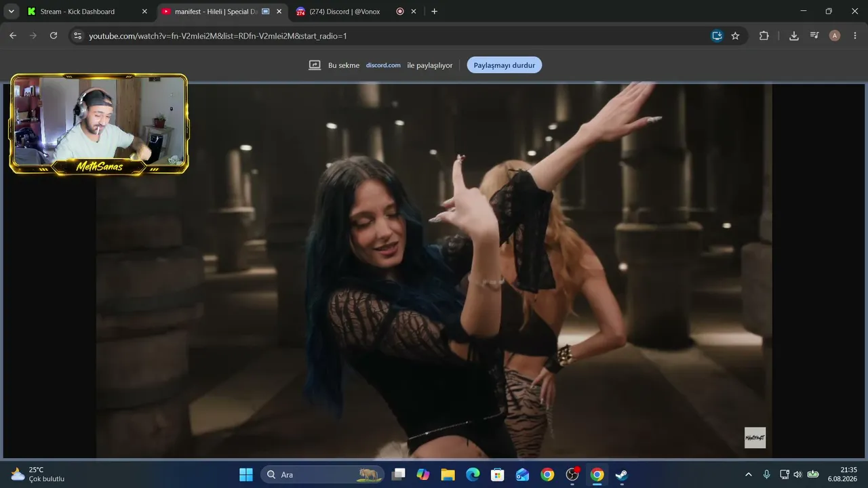This screenshot has width=868, height=488.
Task: Open Microsoft Store from the taskbar
Action: [498, 474]
